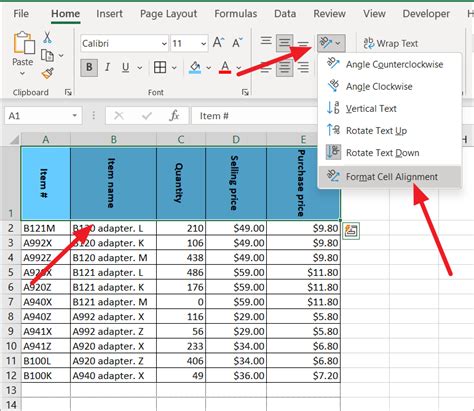This screenshot has width=474, height=411.
Task: Select Rotate Text Down
Action: pos(390,153)
